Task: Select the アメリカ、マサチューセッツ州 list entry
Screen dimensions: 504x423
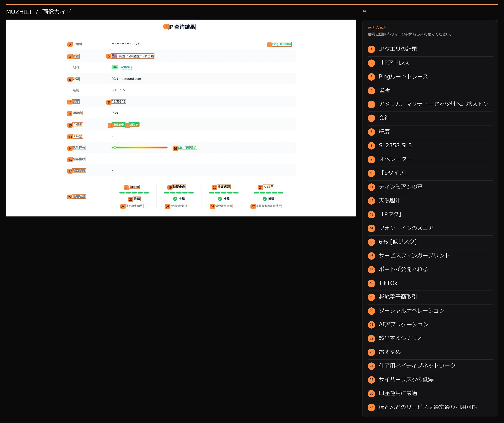Action: [x=430, y=104]
